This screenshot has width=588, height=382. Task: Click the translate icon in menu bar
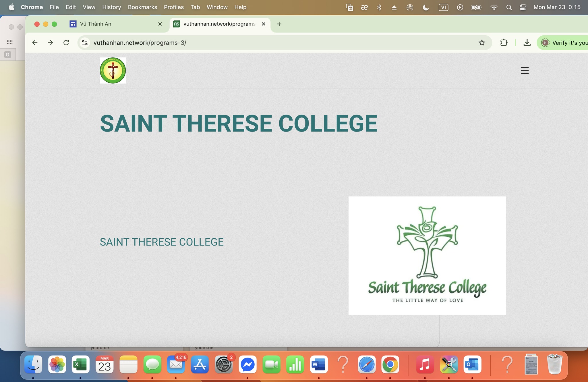349,7
